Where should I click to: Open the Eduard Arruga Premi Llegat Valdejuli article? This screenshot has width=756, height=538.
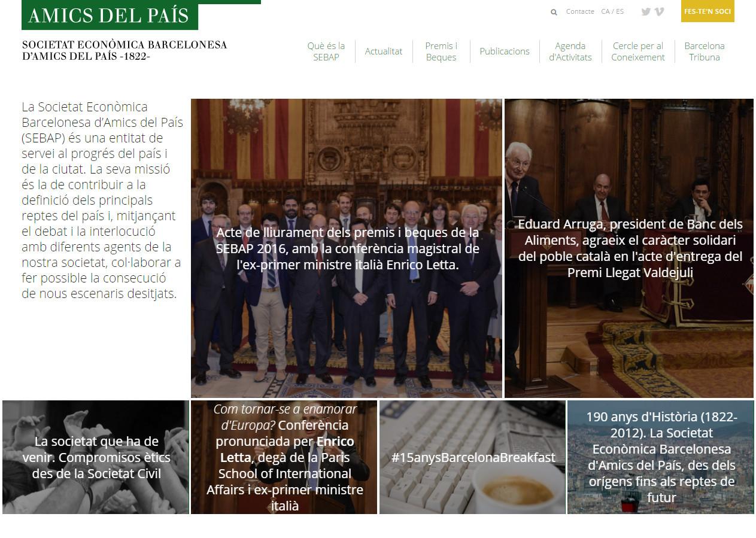(x=630, y=248)
